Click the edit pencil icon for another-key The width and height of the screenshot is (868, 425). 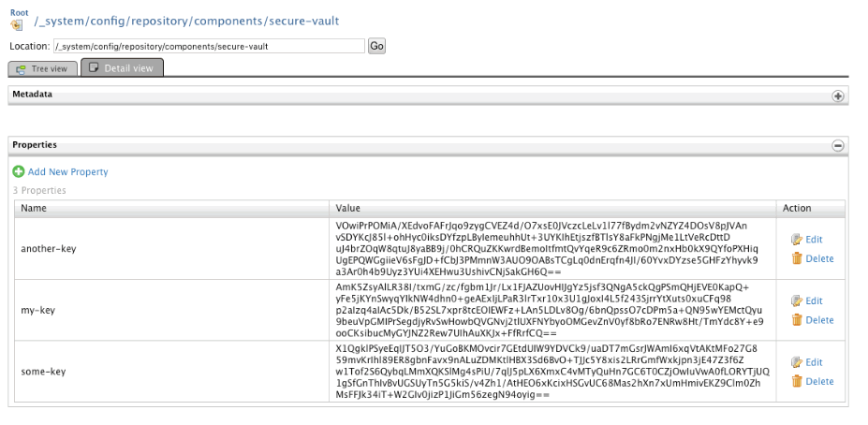coord(797,240)
